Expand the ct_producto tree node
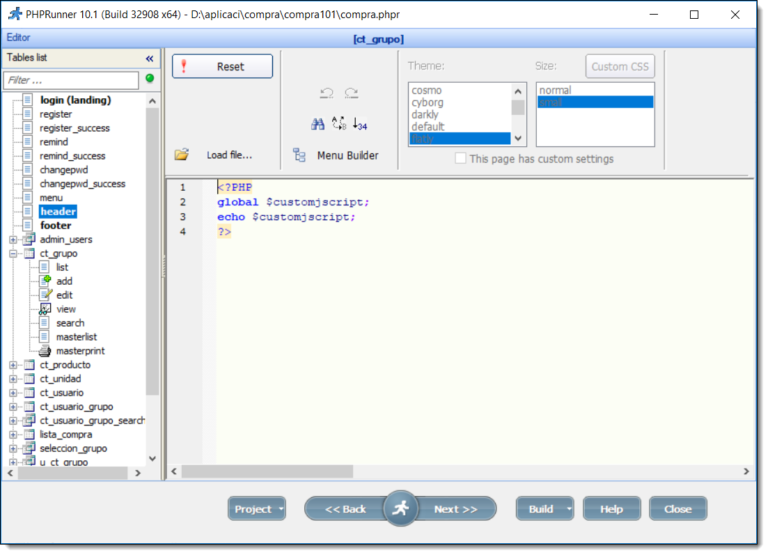This screenshot has width=768, height=555. 13,365
